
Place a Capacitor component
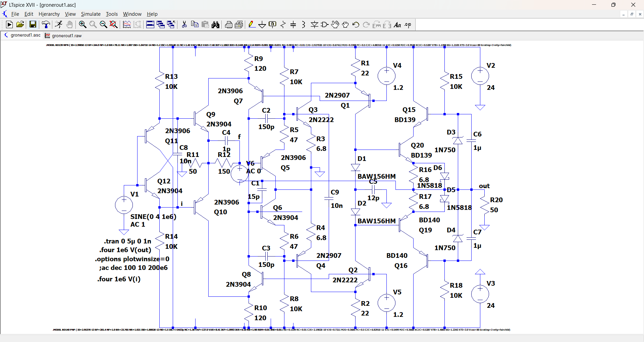pyautogui.click(x=293, y=24)
